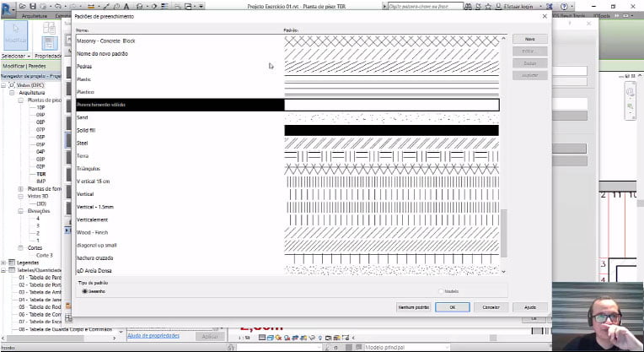Click the Modificar arrow tool icon
The height and width of the screenshot is (352, 644).
(16, 35)
